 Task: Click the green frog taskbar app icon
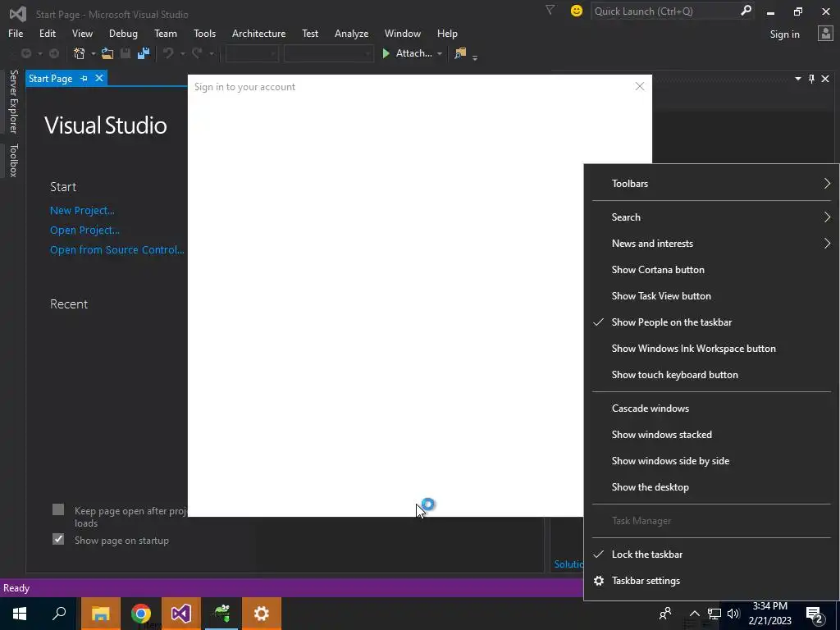221,614
